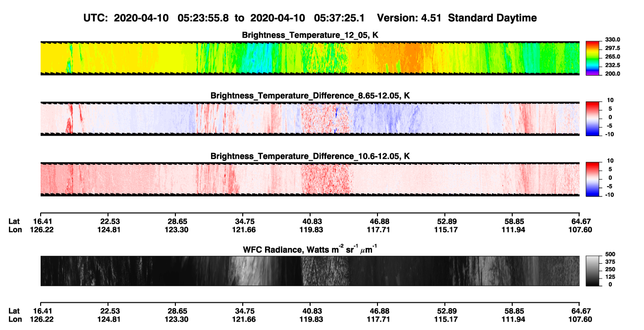The image size is (644, 330).
Task: Click 'Lat' label under the 10.6-12.05 plot
Action: pos(14,221)
